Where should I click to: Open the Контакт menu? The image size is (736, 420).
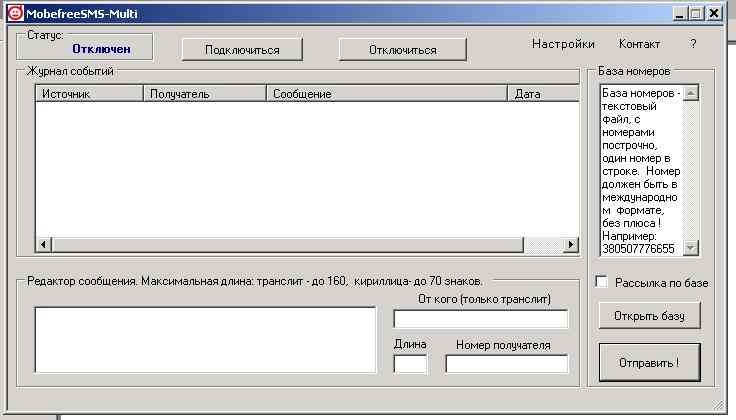pos(639,44)
